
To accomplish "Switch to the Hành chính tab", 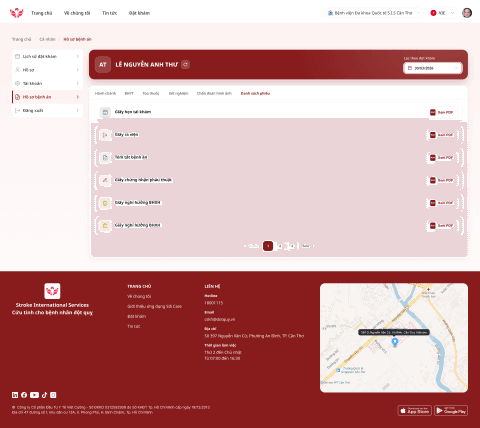I will tap(105, 93).
